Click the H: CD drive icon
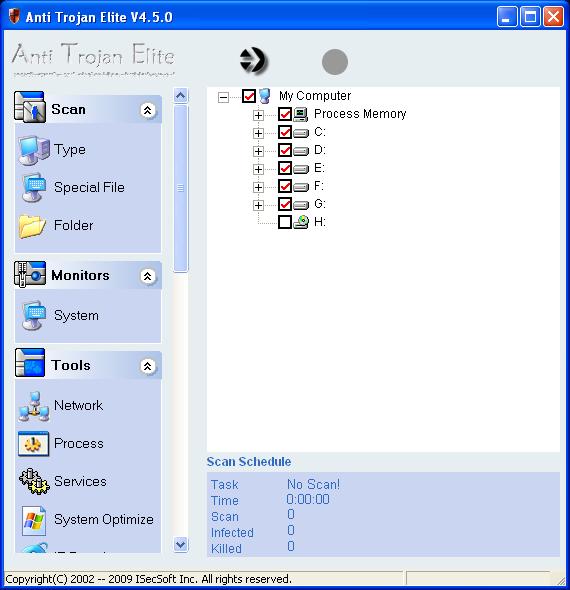The width and height of the screenshot is (570, 590). [x=301, y=222]
